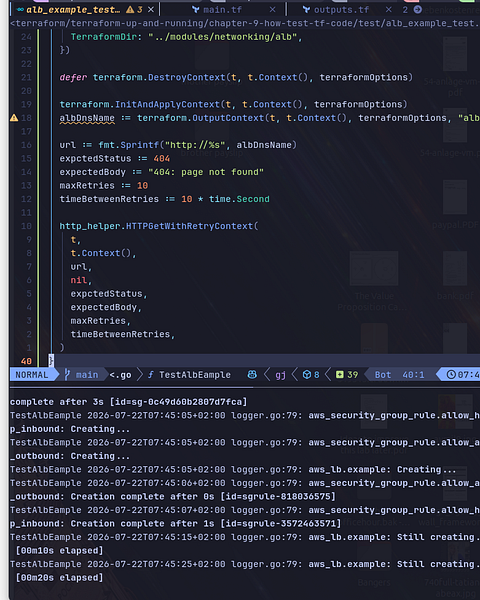Viewport: 480px width, 600px height.
Task: Close the alb_example_test buffer tab
Action: coord(151,10)
